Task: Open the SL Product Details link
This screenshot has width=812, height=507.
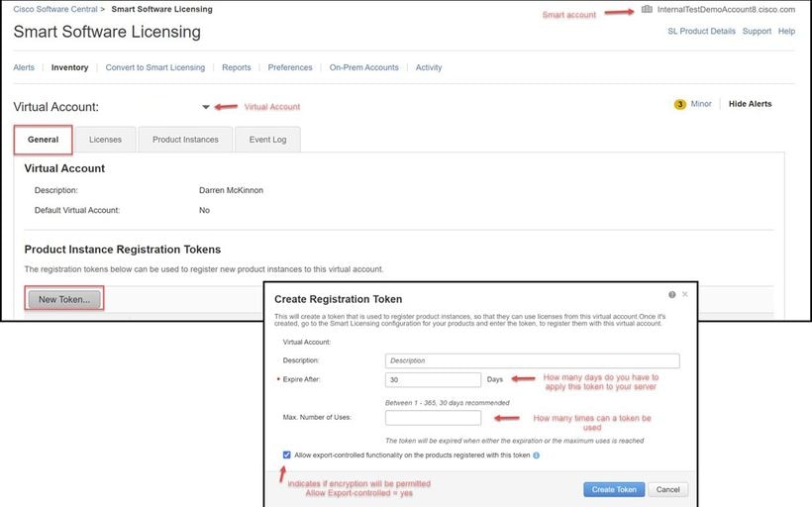Action: pos(702,31)
